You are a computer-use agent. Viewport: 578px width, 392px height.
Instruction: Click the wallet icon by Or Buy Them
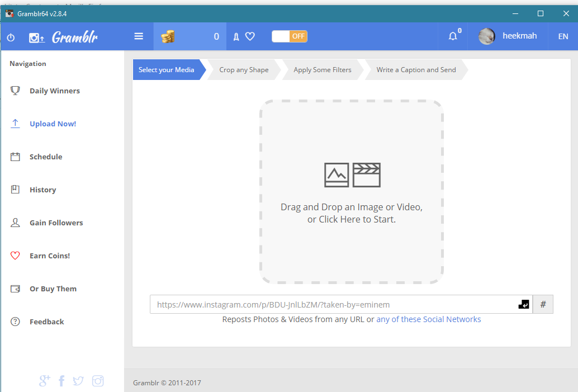click(15, 289)
